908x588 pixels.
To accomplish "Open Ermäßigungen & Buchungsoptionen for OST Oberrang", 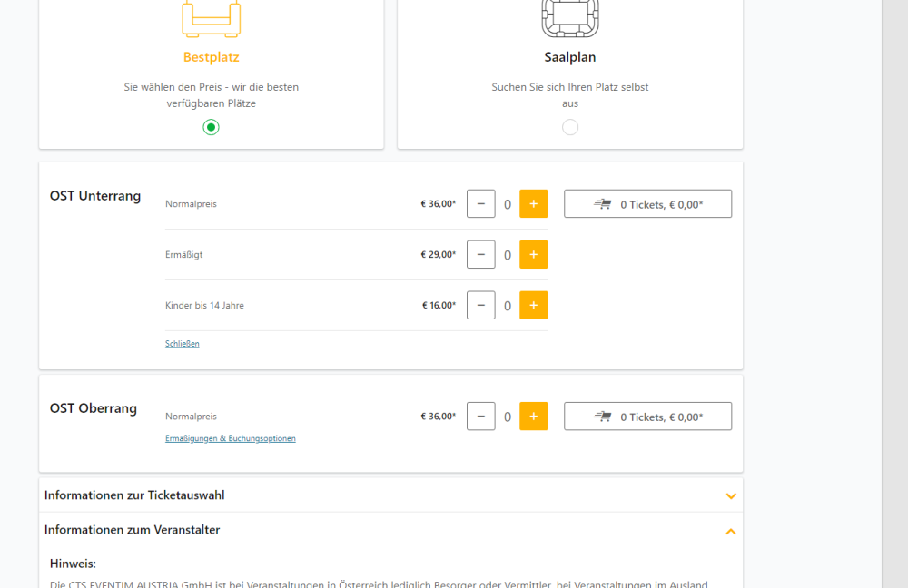I will pos(230,438).
